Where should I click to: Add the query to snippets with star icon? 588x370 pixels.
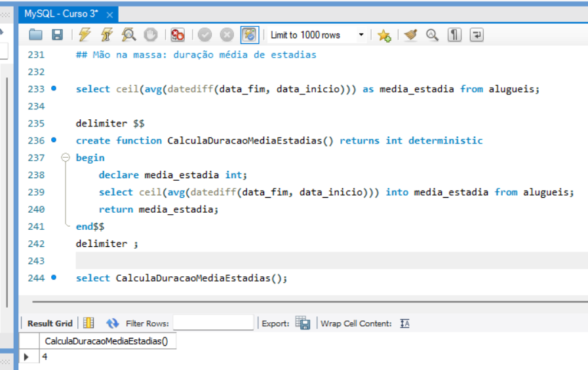pos(384,35)
